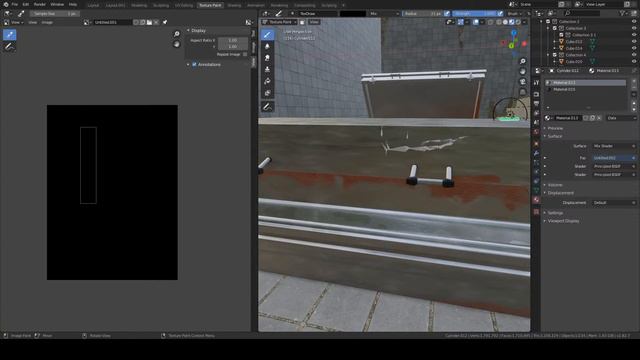Select the Draw brush tool in viewport
640x360 pixels.
point(267,35)
